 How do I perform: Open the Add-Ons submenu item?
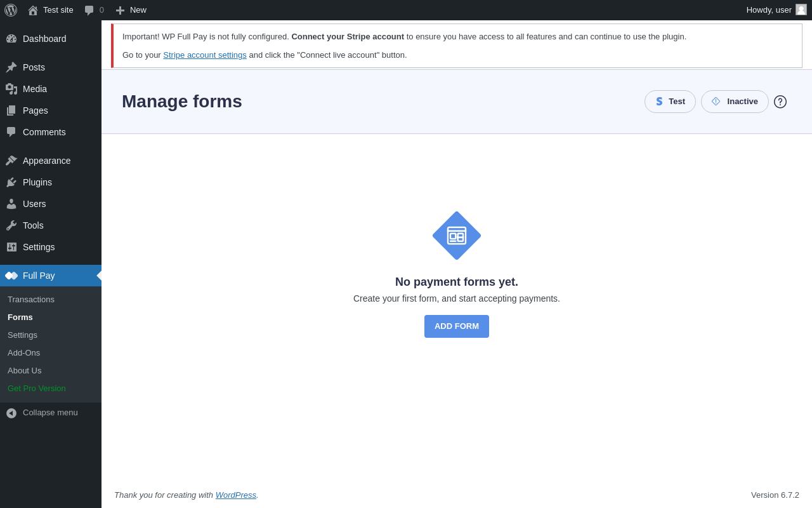coord(24,353)
